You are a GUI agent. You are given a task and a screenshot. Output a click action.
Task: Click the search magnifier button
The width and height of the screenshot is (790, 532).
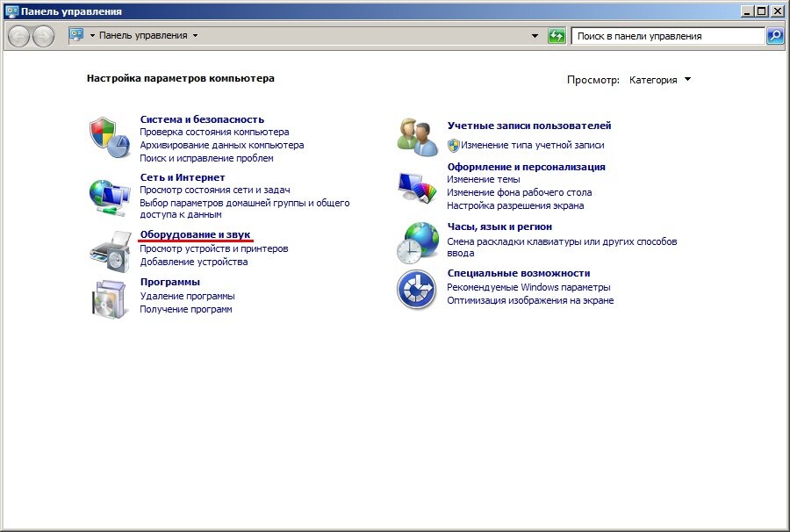click(775, 36)
